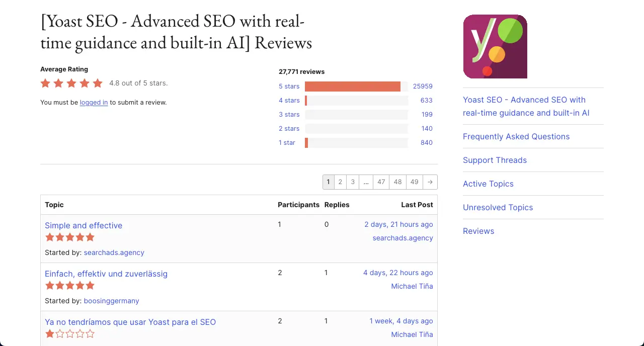This screenshot has height=346, width=644.
Task: Click the first star under Einfach, effektiv und zuverlässig
Action: pyautogui.click(x=49, y=285)
